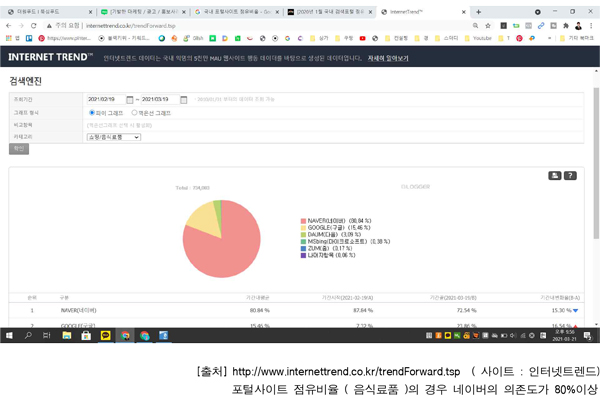
Task: Show the remaining bookmarks overflow chevron
Action: pyautogui.click(x=549, y=38)
